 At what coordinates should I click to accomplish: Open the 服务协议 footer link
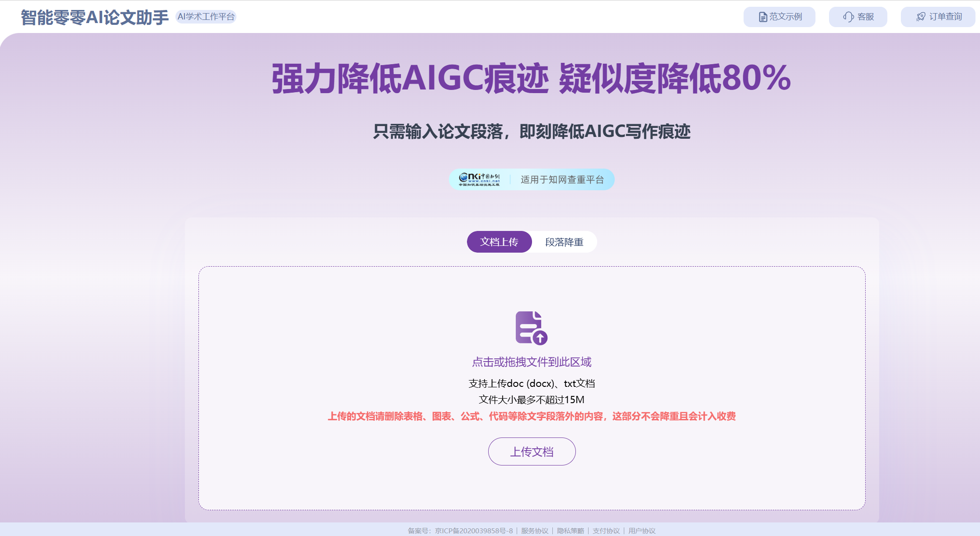click(x=534, y=531)
